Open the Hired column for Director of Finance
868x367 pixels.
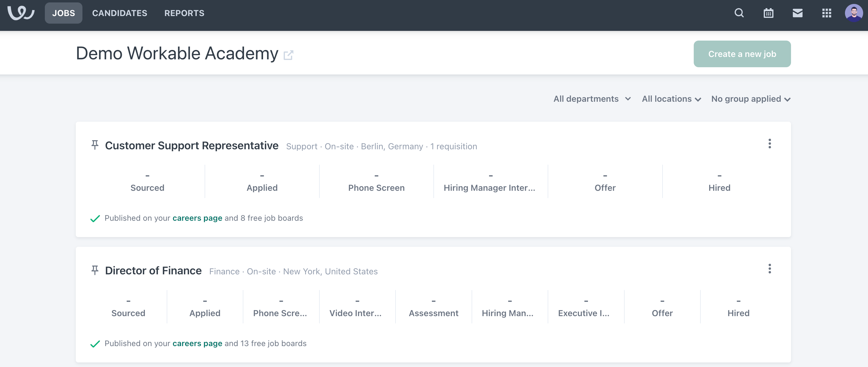coord(739,306)
